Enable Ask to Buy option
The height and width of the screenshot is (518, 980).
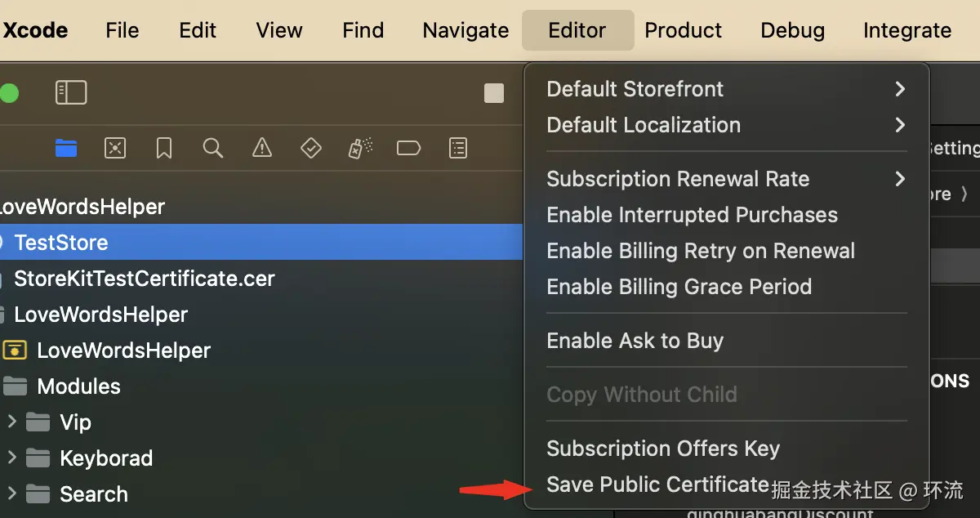click(727, 341)
